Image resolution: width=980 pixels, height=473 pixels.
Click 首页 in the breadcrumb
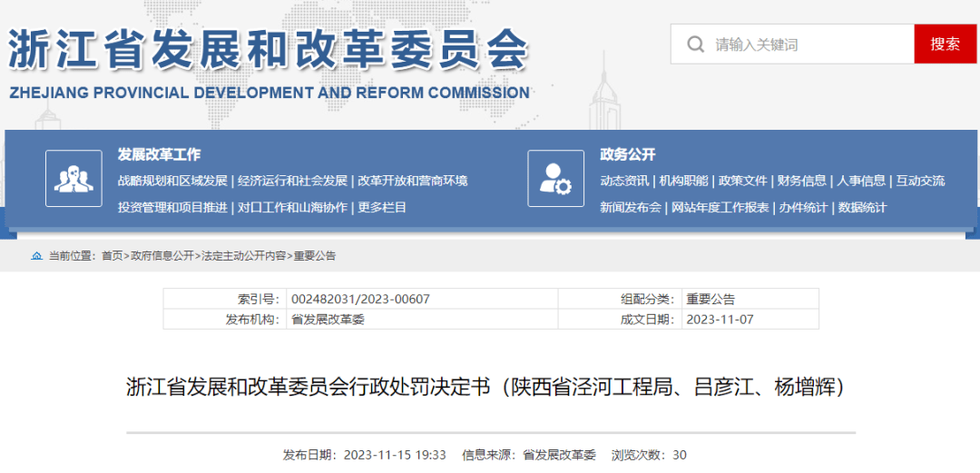coord(112,256)
